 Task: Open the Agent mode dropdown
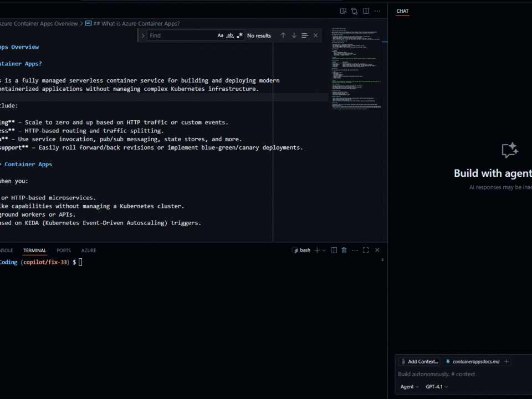pos(410,387)
